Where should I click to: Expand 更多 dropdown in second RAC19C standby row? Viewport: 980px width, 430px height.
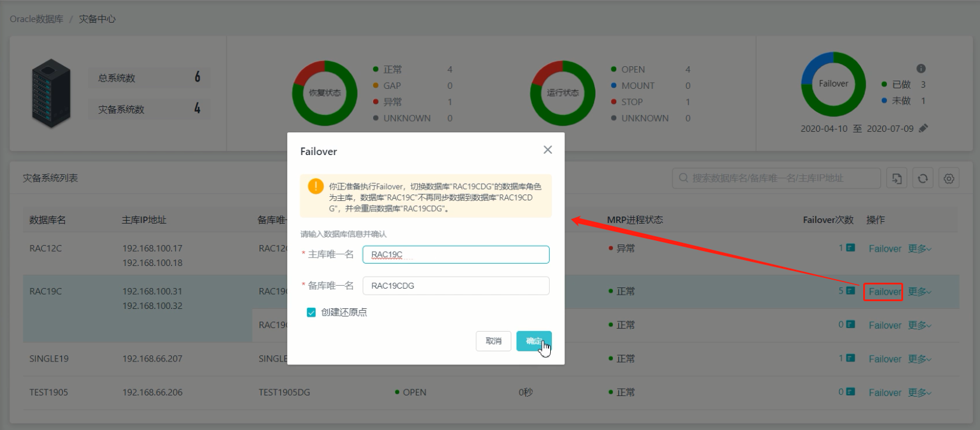(919, 325)
